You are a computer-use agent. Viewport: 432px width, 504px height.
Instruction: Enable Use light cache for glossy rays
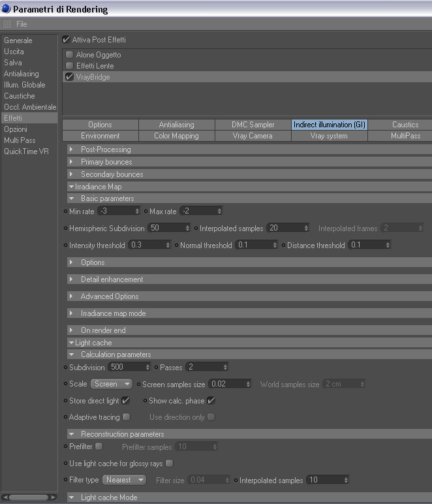[x=170, y=463]
